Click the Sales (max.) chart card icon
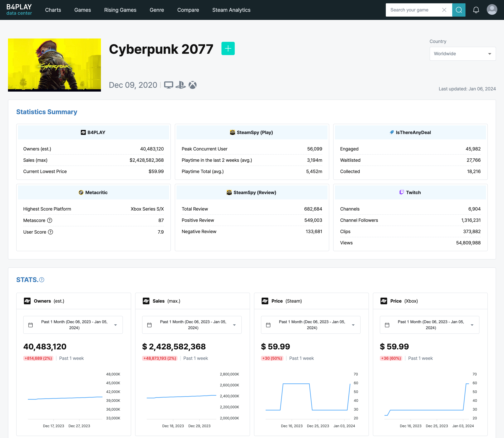504x438 pixels. coord(146,301)
